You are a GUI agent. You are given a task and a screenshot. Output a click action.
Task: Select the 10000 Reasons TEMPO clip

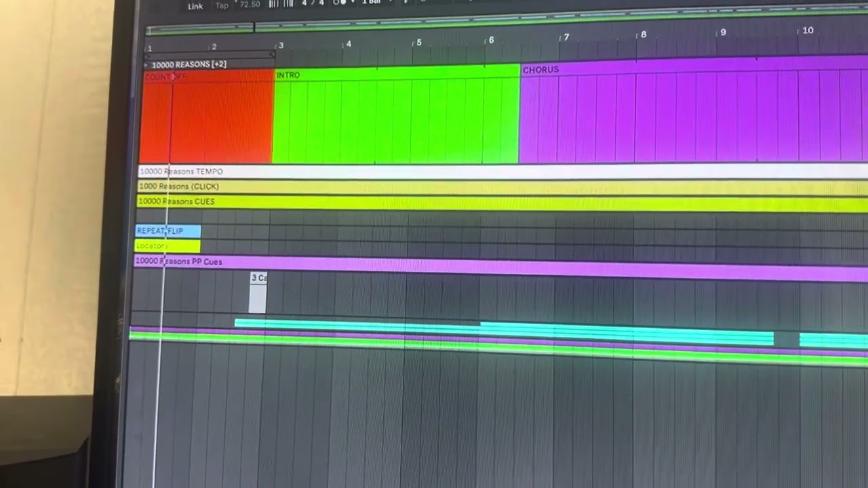[475, 171]
